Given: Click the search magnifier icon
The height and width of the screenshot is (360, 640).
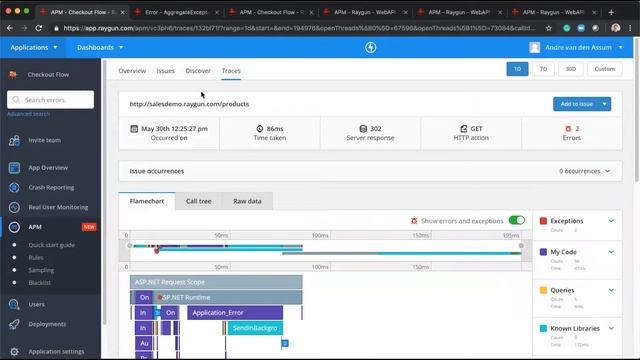Looking at the screenshot, I should coord(16,100).
